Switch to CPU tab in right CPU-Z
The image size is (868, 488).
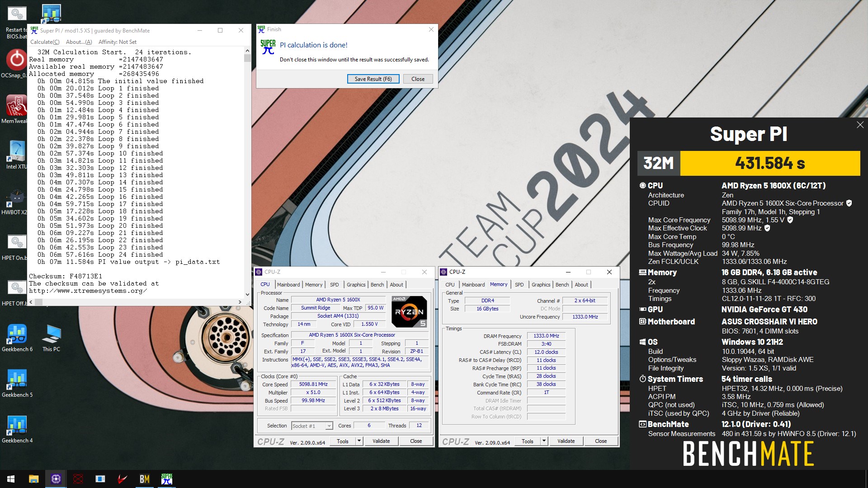pyautogui.click(x=450, y=285)
